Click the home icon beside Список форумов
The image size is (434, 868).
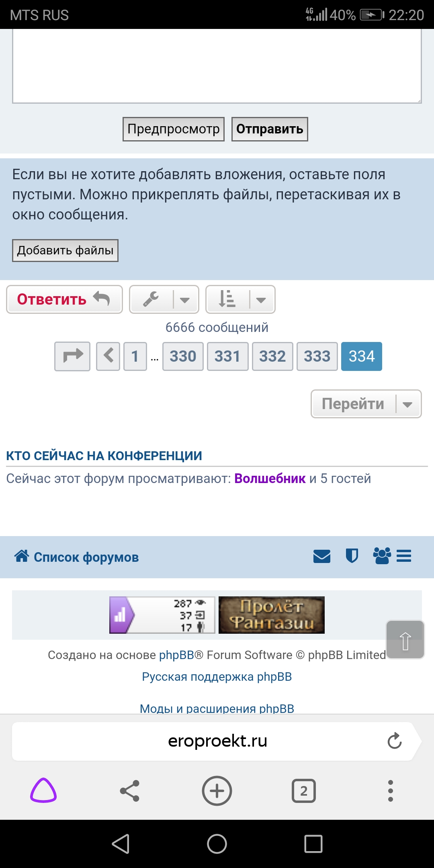tap(22, 556)
